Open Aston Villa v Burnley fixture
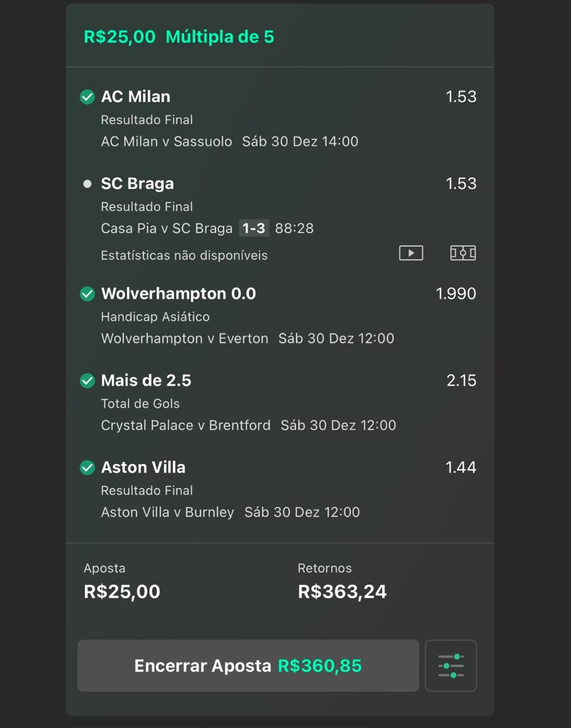Screen dimensions: 571x728 (x=167, y=512)
